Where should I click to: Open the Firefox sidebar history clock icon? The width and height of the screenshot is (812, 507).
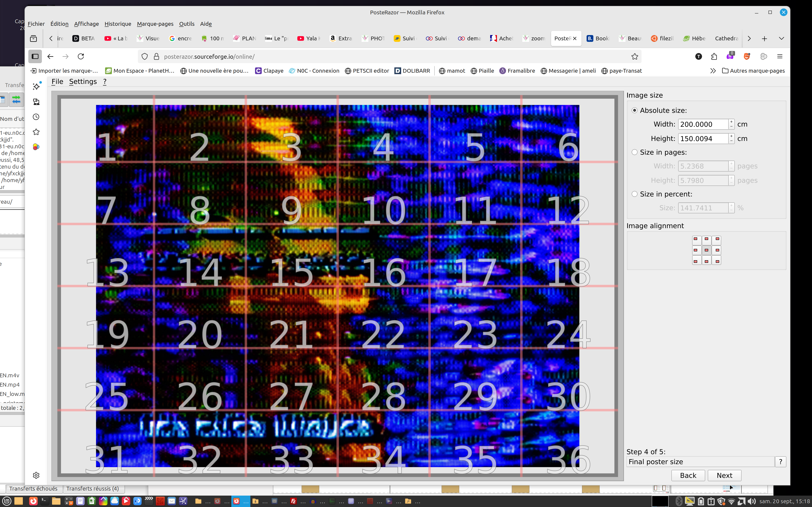pos(36,117)
